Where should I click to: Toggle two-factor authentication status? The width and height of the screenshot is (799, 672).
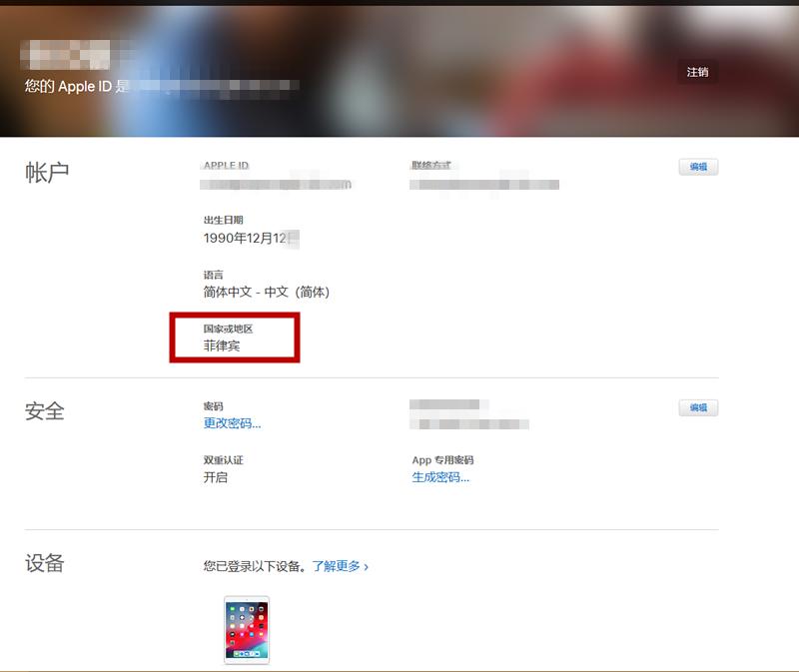click(215, 477)
